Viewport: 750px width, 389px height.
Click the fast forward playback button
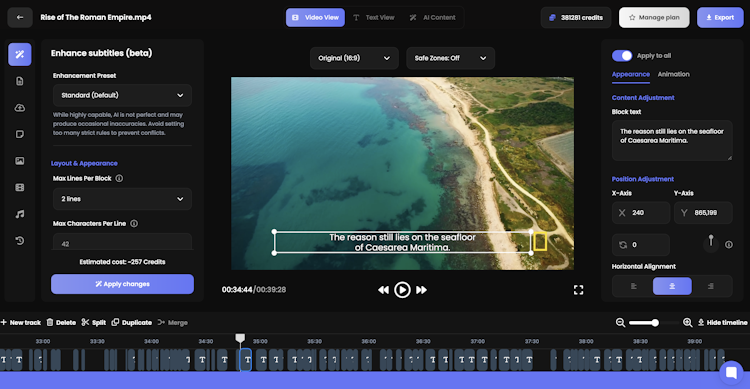(421, 290)
